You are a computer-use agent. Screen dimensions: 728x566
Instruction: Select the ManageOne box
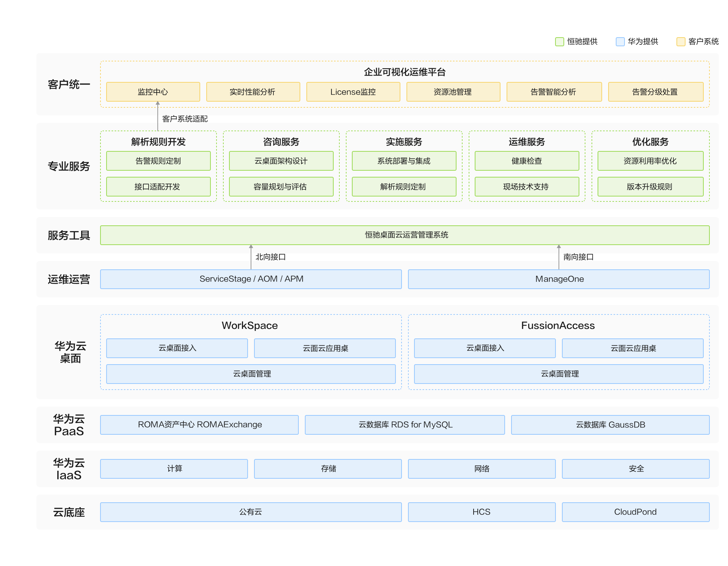pyautogui.click(x=559, y=279)
